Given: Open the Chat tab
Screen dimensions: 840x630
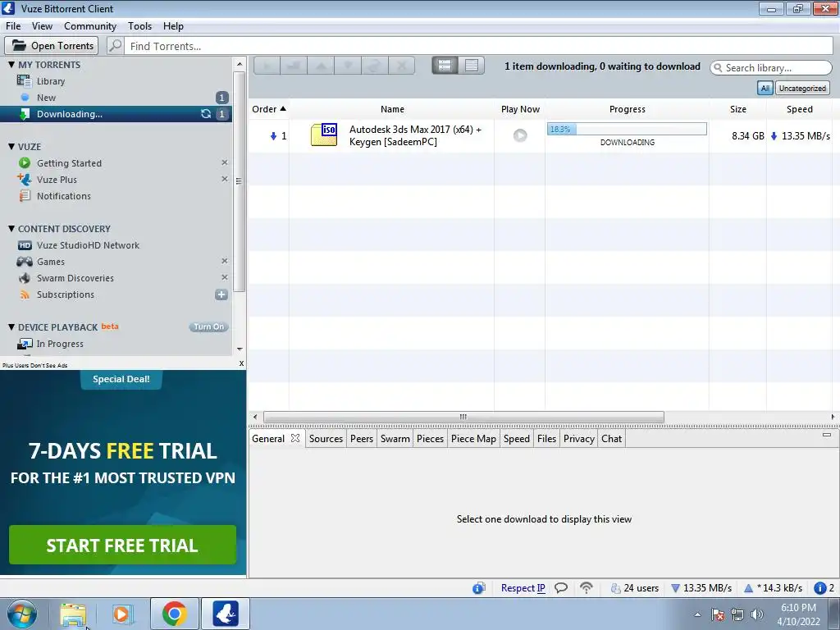Looking at the screenshot, I should coord(611,439).
